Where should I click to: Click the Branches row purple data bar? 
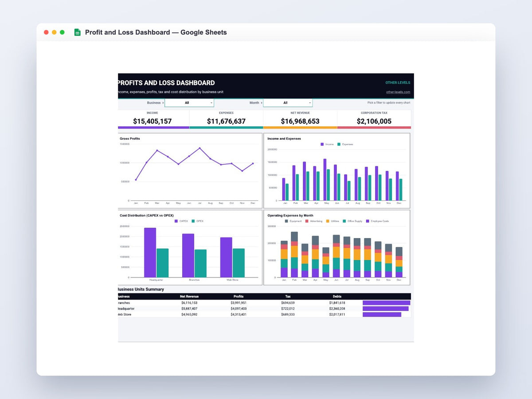coord(387,303)
